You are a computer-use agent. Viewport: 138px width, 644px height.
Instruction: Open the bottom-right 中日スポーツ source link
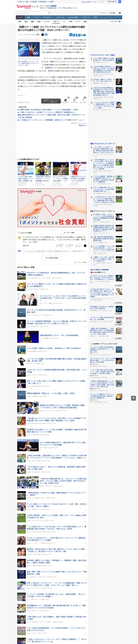pyautogui.click(x=82, y=125)
